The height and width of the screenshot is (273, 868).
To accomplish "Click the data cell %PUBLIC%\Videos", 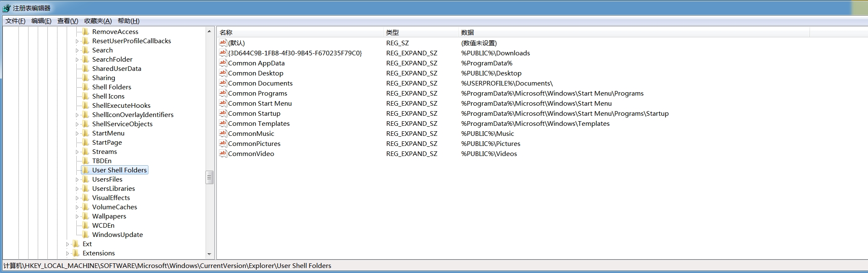I will 489,153.
